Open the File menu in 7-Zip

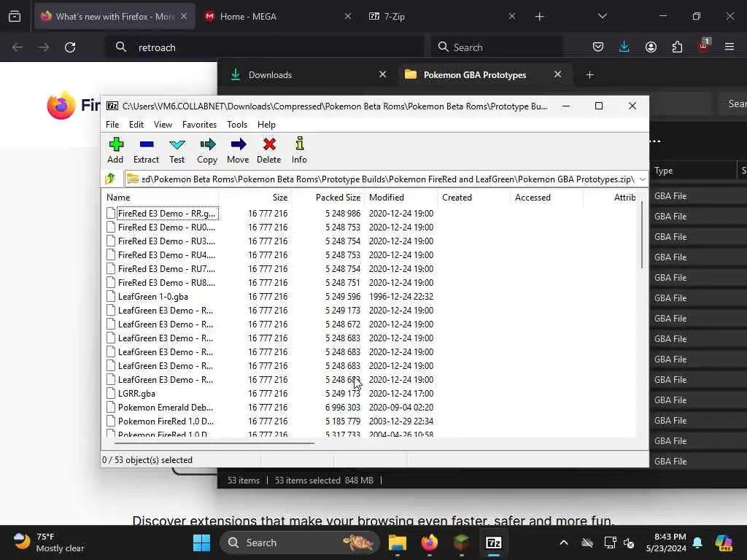click(x=112, y=124)
